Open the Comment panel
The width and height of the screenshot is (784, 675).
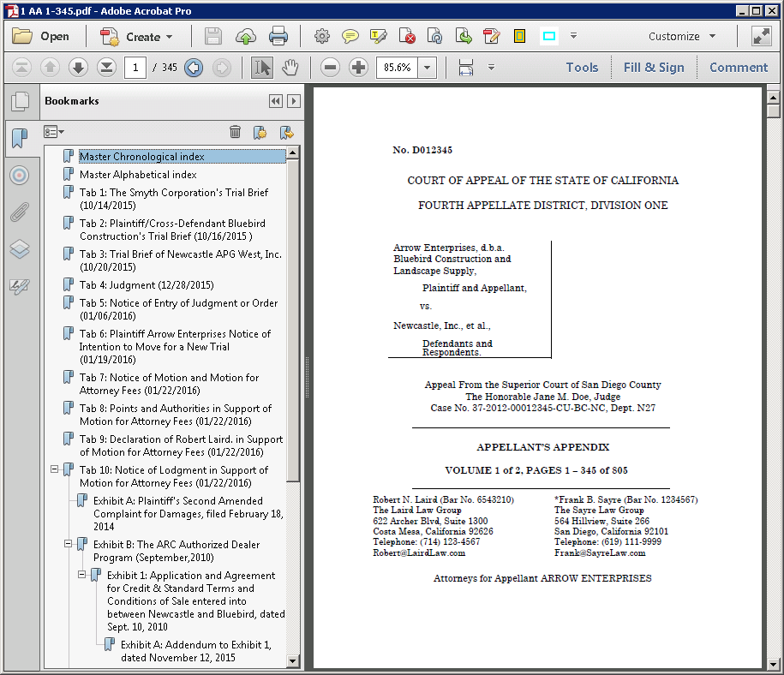click(x=739, y=67)
